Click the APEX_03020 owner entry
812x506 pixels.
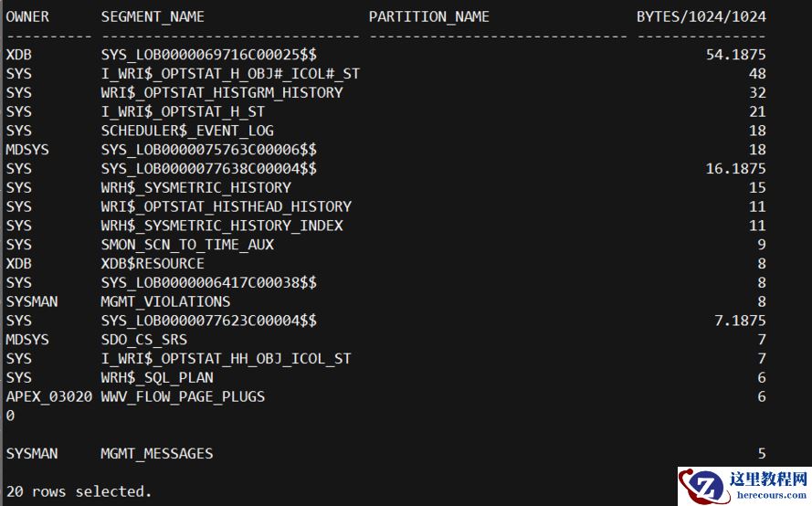(49, 396)
